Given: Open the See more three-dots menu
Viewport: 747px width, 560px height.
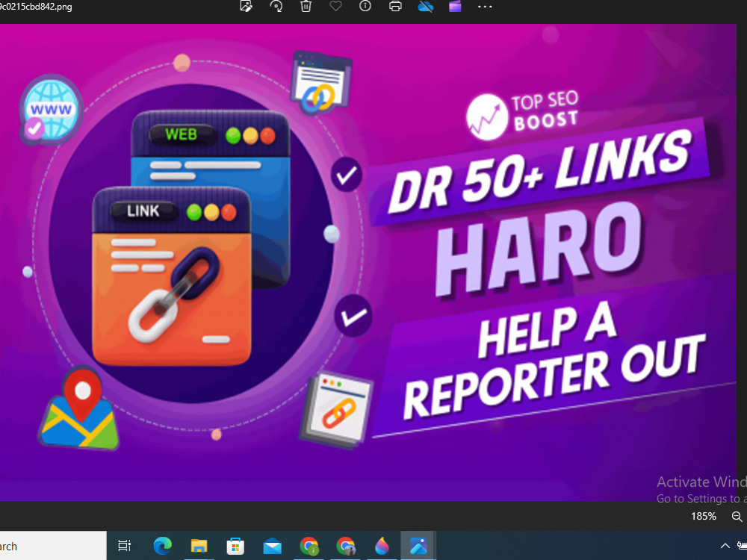Looking at the screenshot, I should 485,7.
